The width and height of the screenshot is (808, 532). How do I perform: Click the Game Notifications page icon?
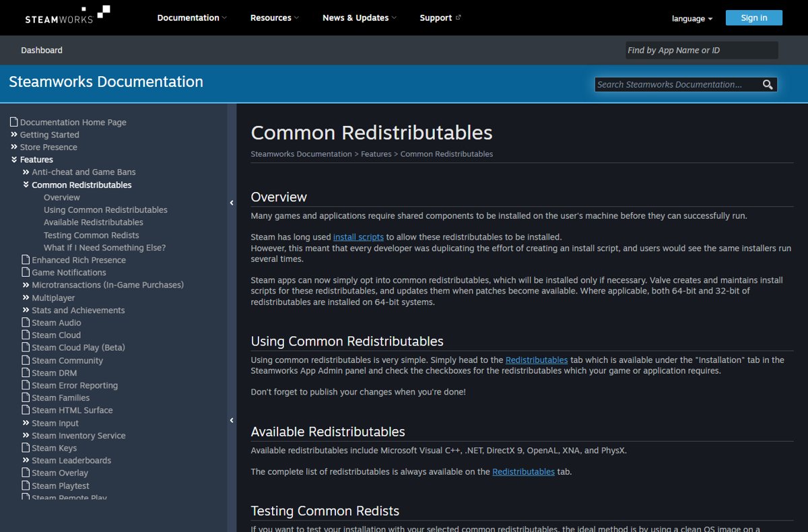[26, 272]
